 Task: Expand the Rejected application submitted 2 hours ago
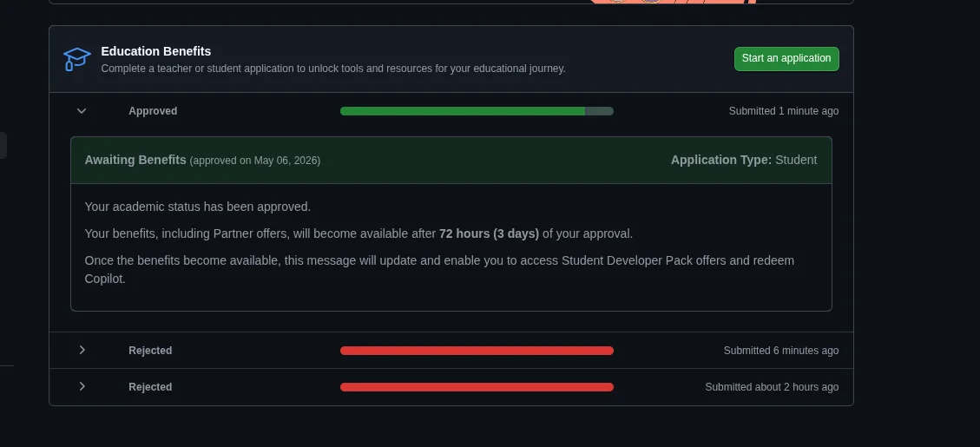click(x=82, y=386)
